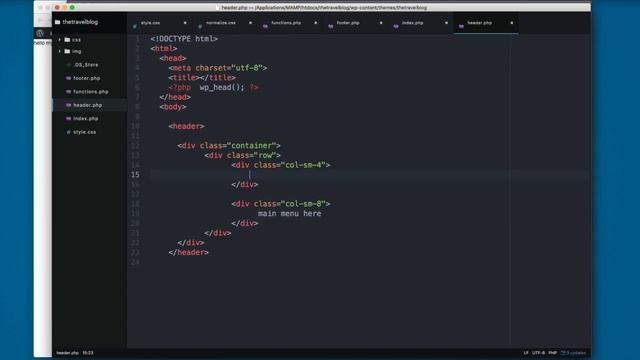Open the PHP grammar selector
The width and height of the screenshot is (640, 360).
pos(553,353)
